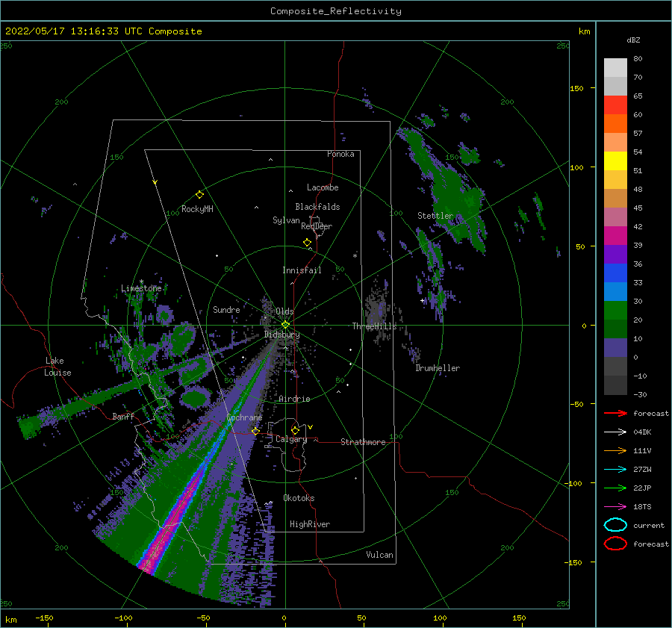672x628 pixels.
Task: Click the HighRiver town label
Action: pos(310,524)
